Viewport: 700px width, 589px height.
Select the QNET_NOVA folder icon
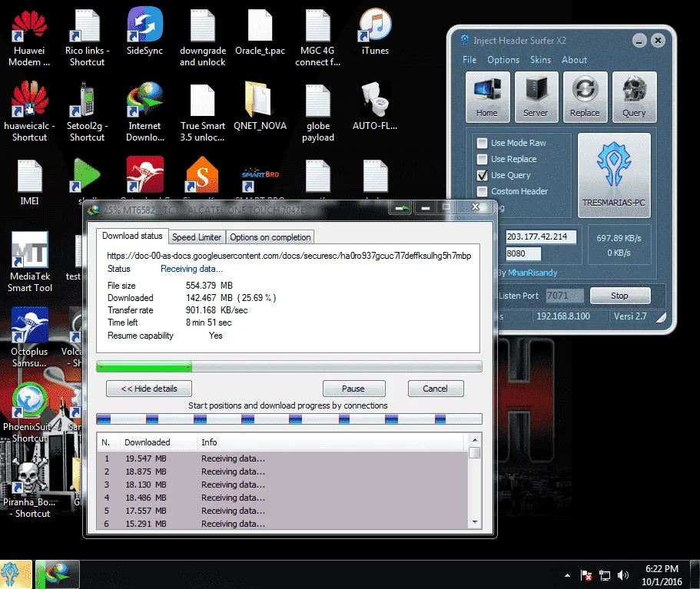point(260,106)
